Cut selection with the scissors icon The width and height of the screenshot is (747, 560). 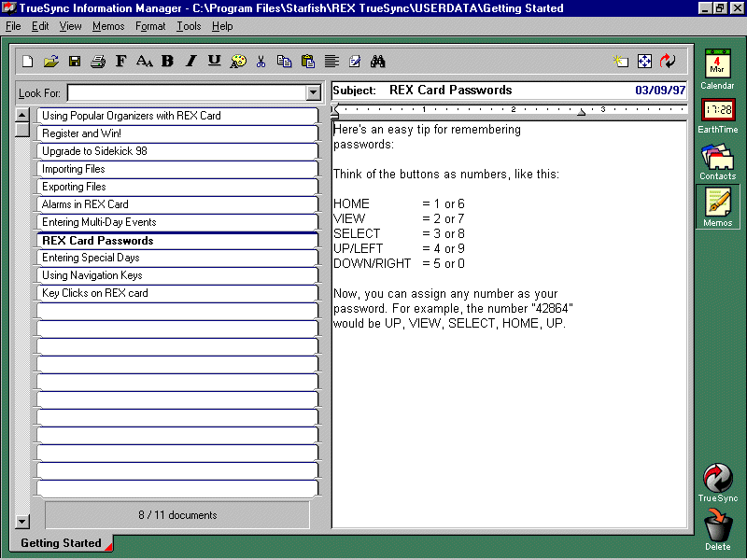[261, 61]
